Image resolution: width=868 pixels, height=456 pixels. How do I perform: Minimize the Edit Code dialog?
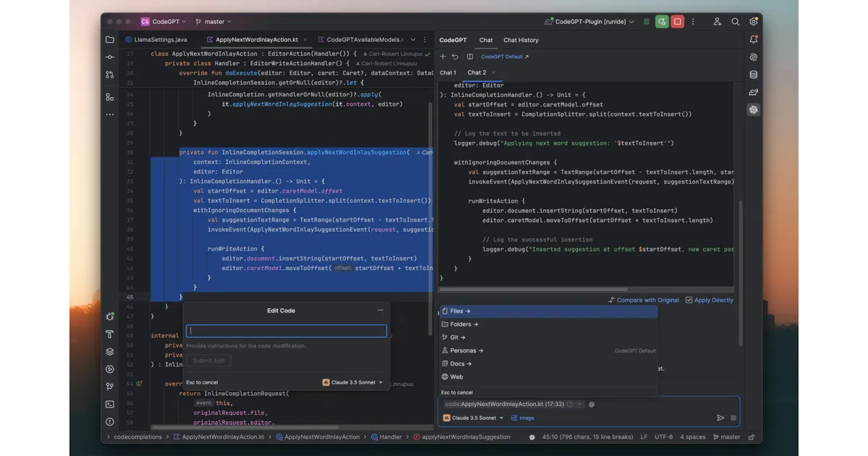pyautogui.click(x=380, y=311)
